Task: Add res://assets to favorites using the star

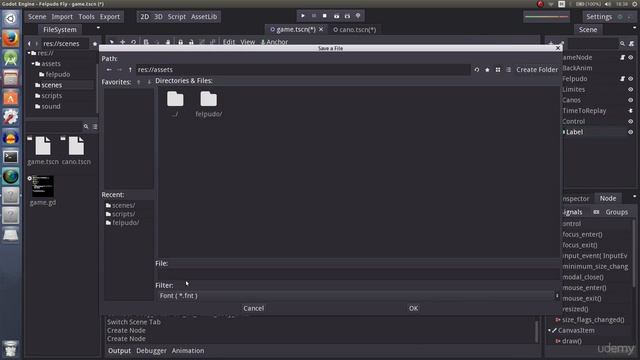Action: pos(487,70)
